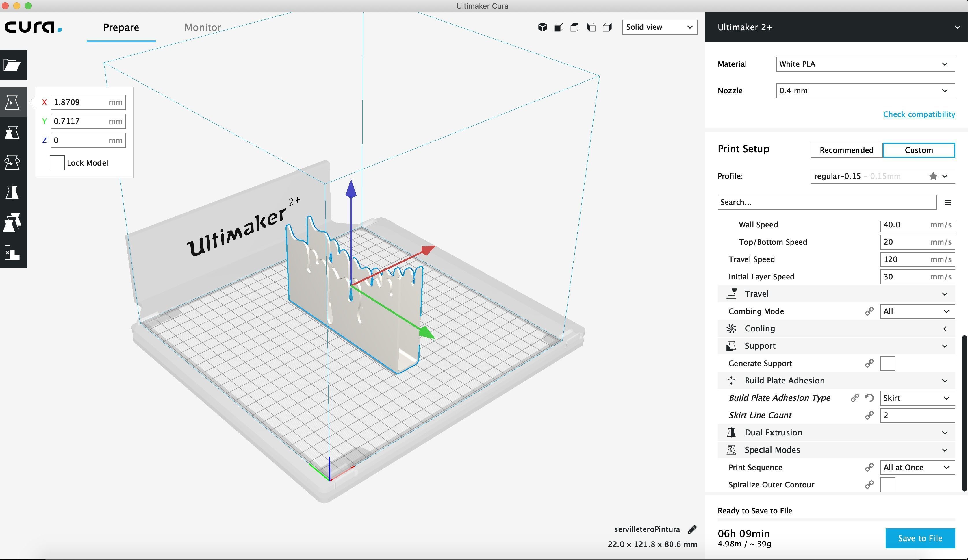Click the settings panel vertical scrollbar
Image resolution: width=968 pixels, height=560 pixels.
coord(964,413)
